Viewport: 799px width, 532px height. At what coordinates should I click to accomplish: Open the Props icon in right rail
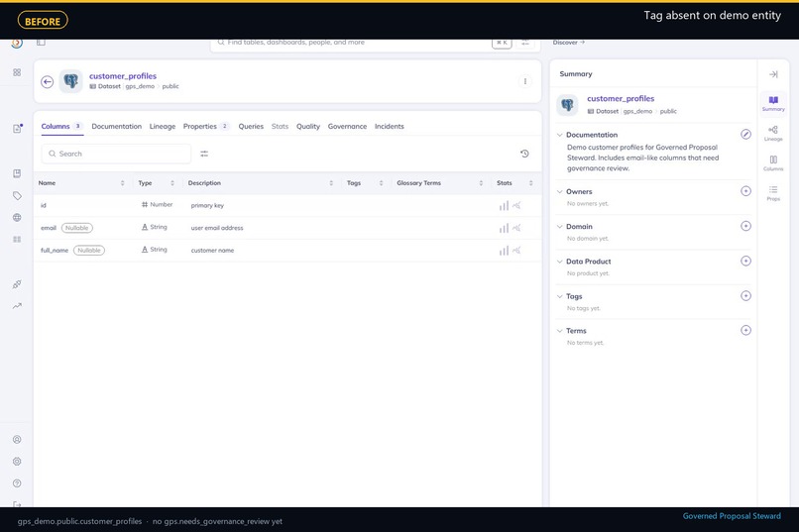pos(773,193)
